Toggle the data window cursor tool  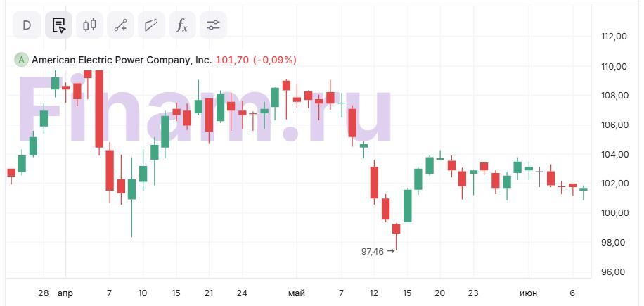58,25
